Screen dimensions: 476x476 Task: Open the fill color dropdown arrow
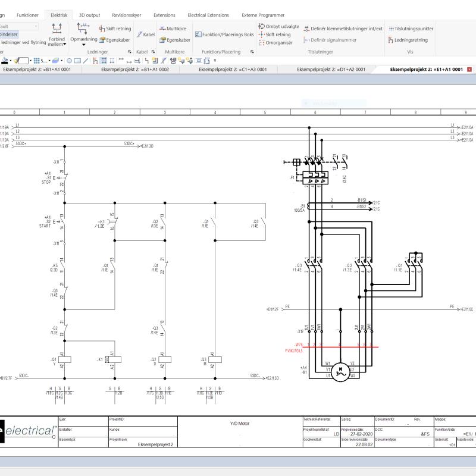11,61
